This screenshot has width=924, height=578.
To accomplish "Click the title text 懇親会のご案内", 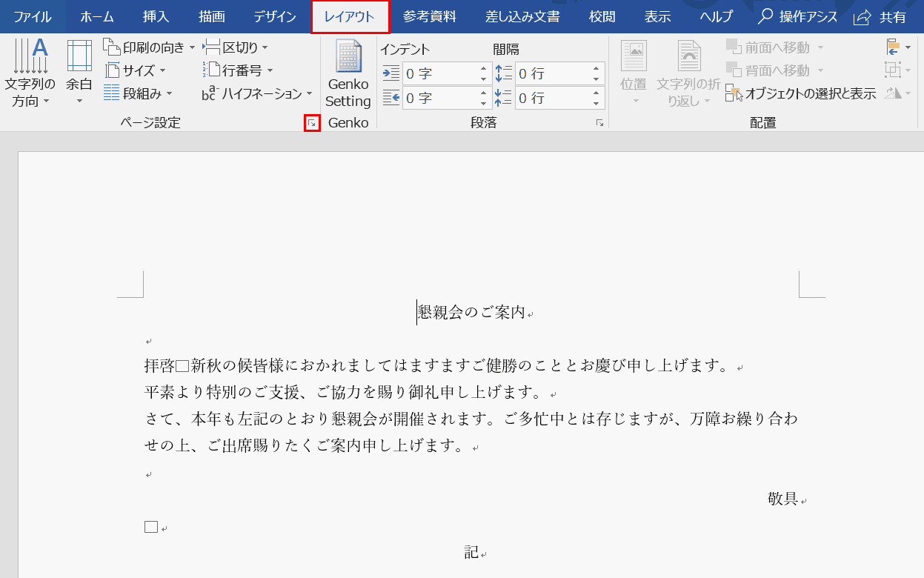I will 471,313.
